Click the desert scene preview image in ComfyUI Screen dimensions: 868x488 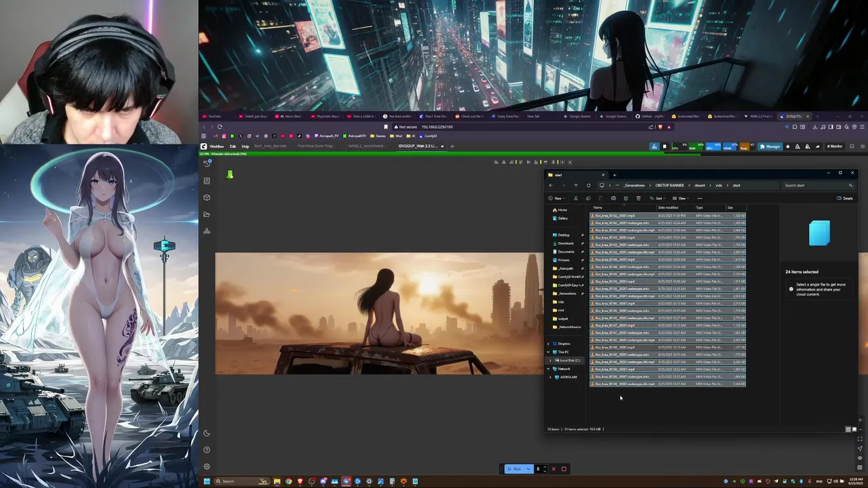coord(379,313)
